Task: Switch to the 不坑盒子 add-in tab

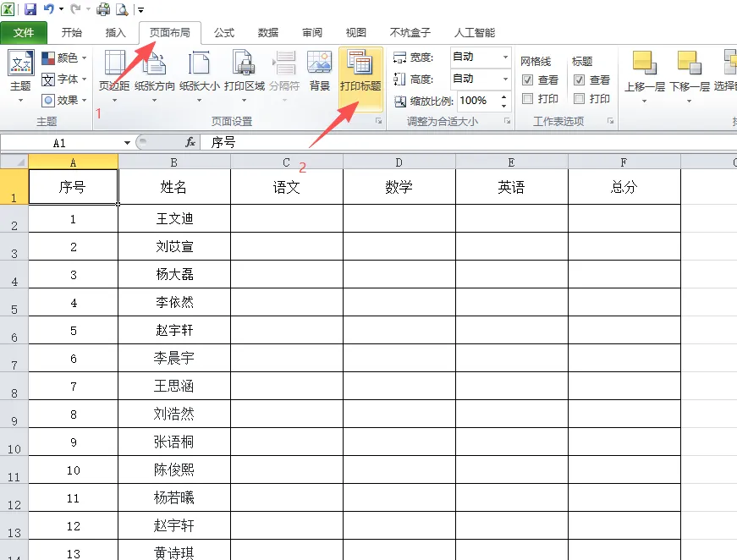Action: coord(410,32)
